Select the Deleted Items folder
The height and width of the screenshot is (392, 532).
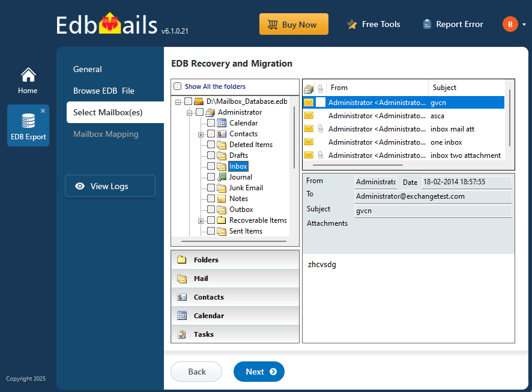[251, 145]
